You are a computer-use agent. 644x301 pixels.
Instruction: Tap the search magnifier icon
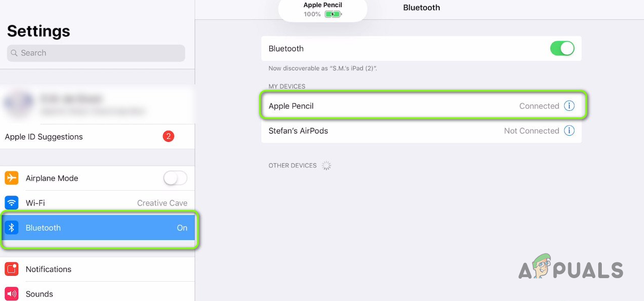click(14, 53)
